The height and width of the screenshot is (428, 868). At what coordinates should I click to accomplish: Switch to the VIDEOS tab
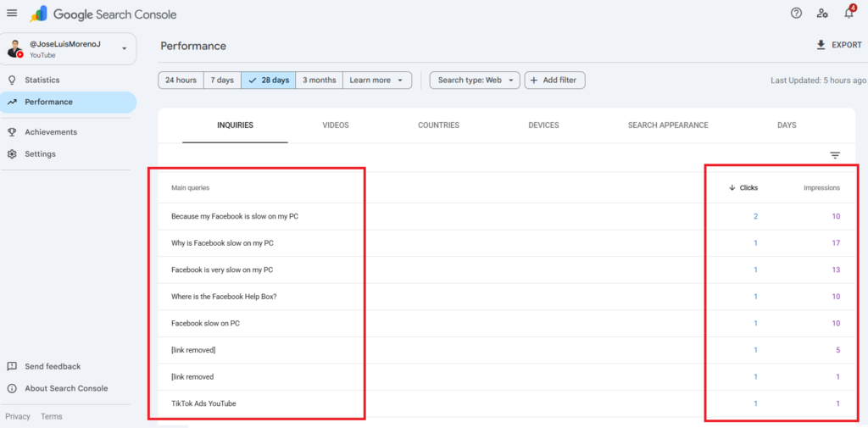point(336,125)
